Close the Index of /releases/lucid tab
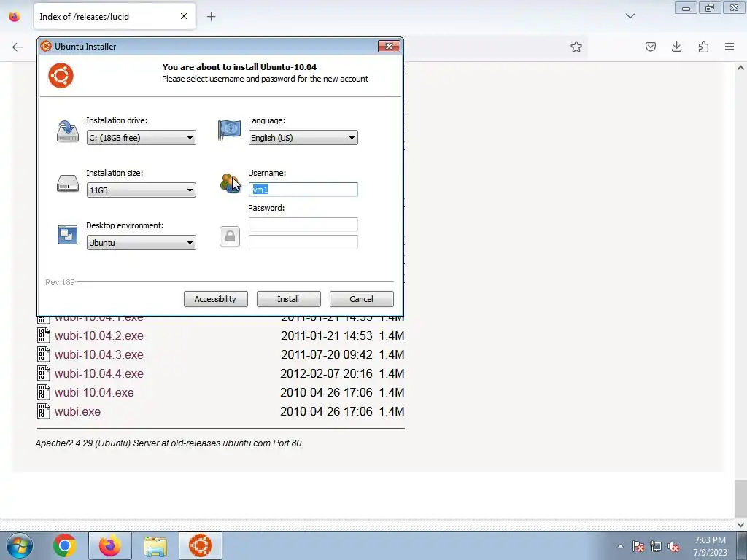 tap(183, 16)
